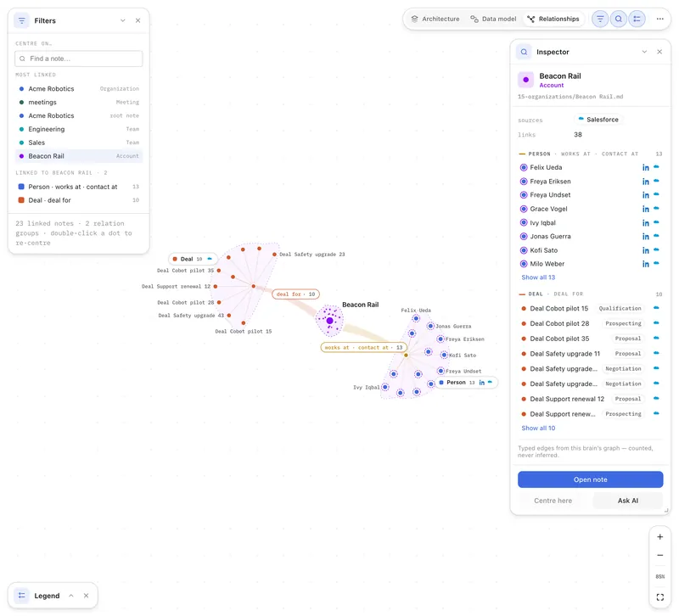Collapse the Filters panel with its chevron
The image size is (679, 616).
[x=122, y=20]
